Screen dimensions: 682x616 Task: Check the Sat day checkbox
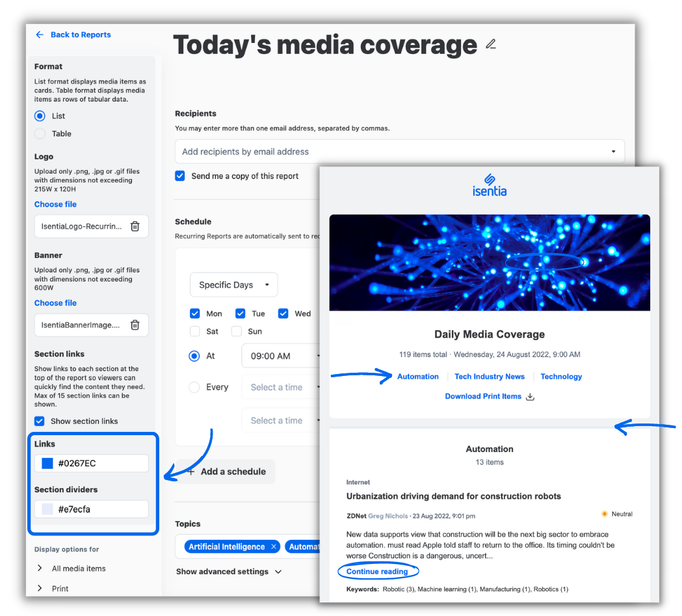[x=194, y=332]
